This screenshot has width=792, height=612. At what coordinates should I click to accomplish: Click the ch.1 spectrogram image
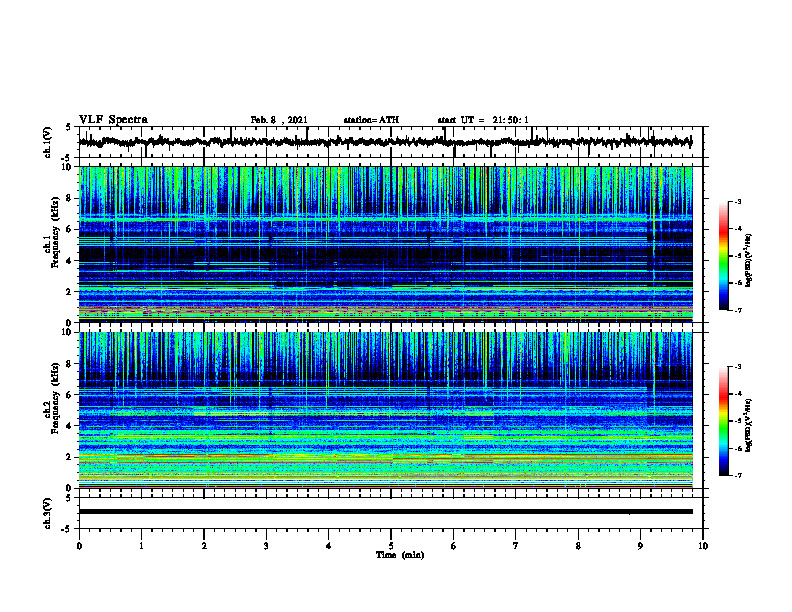tap(386, 244)
